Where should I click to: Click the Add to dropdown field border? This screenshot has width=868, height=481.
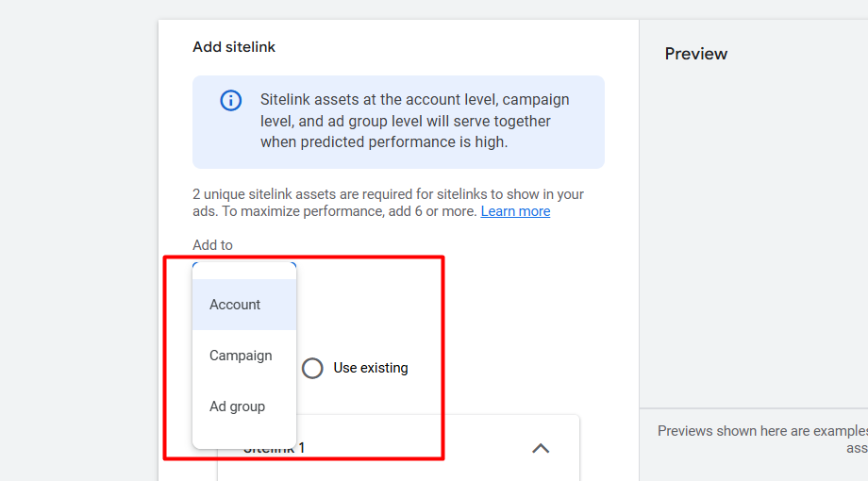[x=244, y=264]
